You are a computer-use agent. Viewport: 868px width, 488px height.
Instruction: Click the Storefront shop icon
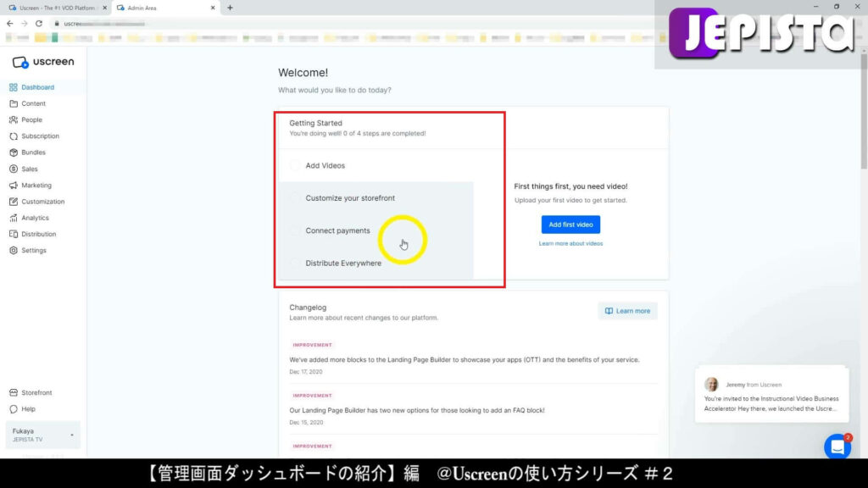14,393
